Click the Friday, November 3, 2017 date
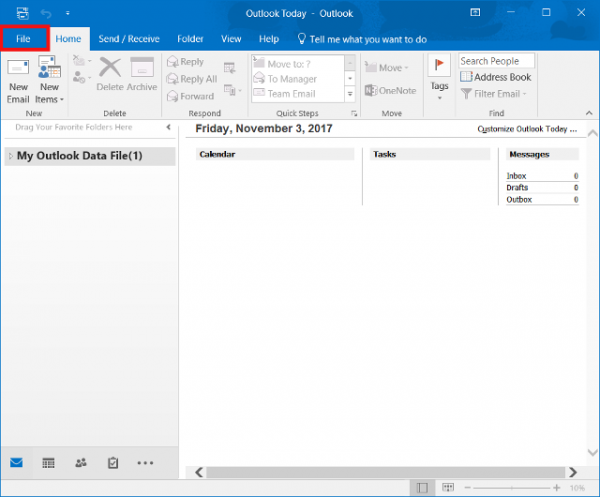This screenshot has width=600, height=497. pos(264,129)
